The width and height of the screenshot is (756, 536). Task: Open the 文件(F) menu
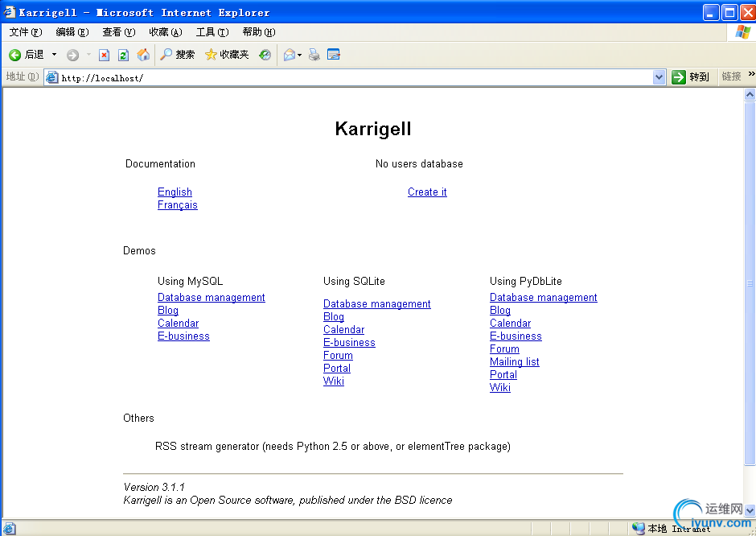tap(26, 32)
